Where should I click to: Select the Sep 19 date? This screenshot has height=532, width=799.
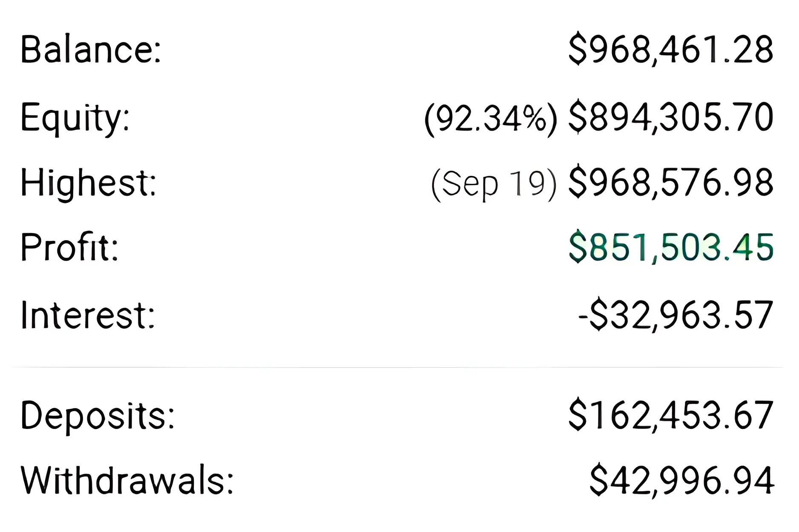[x=494, y=184]
